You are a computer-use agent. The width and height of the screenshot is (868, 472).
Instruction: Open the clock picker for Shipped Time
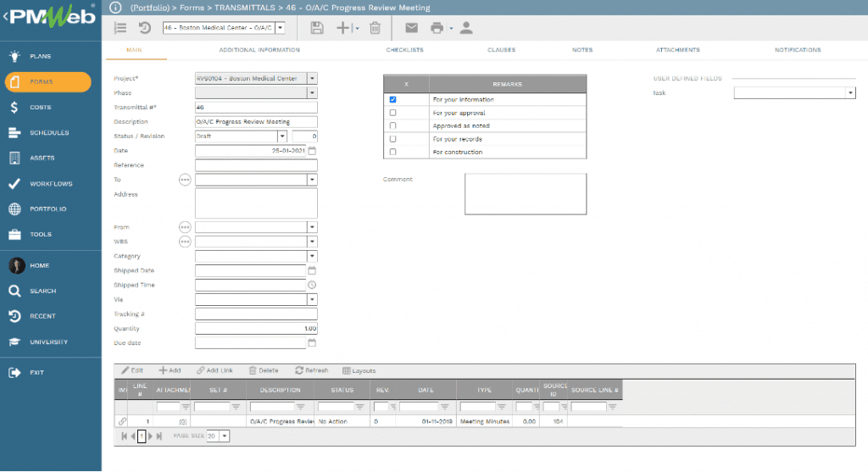click(x=312, y=285)
